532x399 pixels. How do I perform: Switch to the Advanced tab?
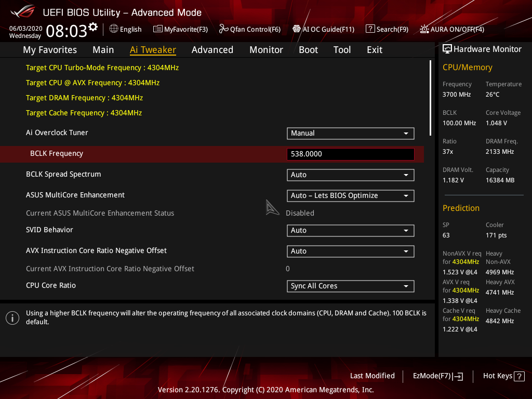[212, 49]
